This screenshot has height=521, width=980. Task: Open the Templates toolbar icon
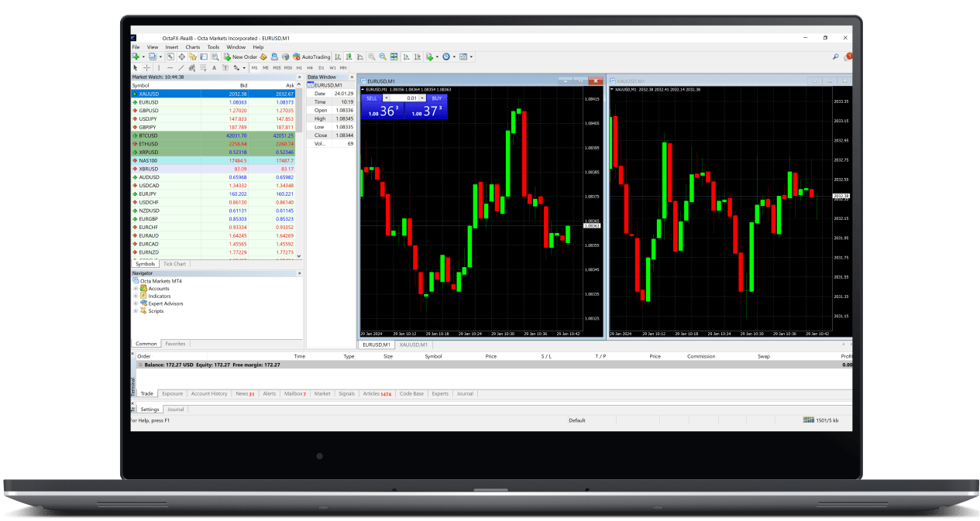tap(463, 57)
